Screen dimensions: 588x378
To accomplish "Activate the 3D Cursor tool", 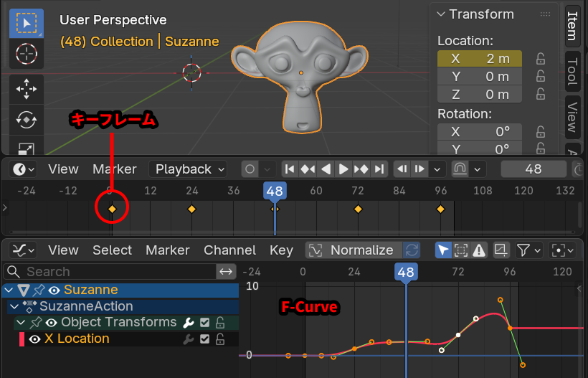I will [x=26, y=54].
